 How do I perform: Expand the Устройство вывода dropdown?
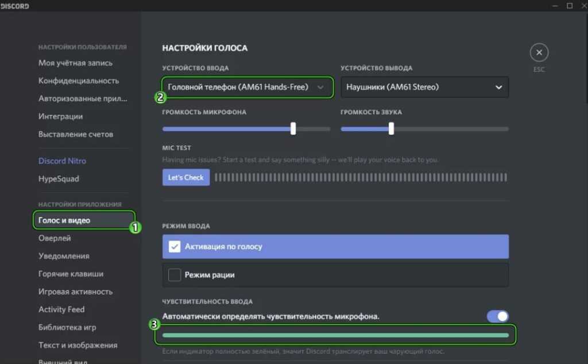(424, 87)
